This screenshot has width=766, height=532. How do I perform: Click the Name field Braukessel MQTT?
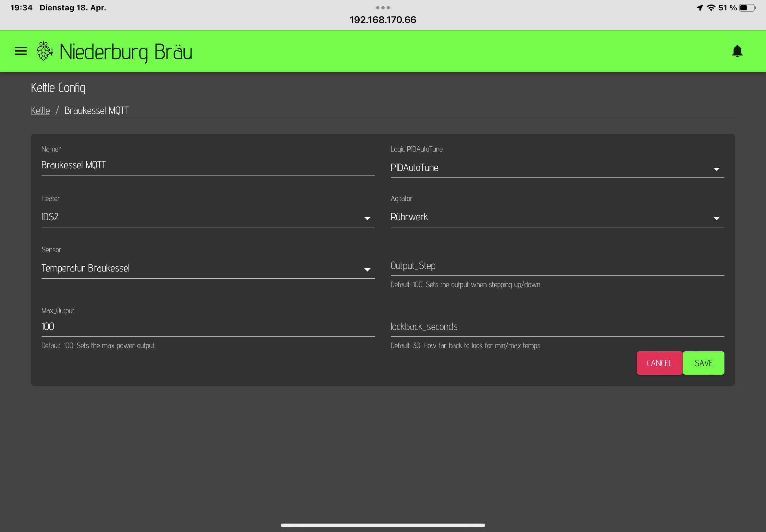click(208, 165)
